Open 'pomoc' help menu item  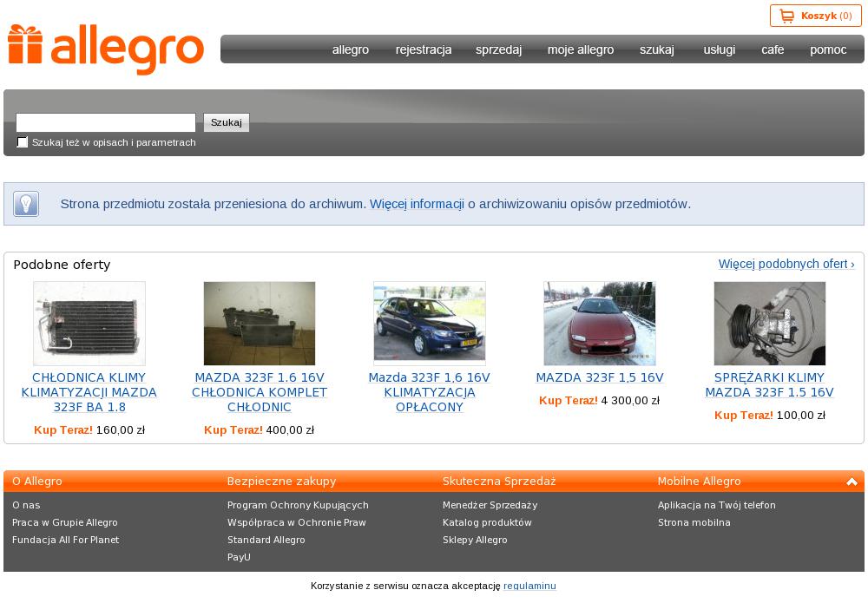point(828,49)
